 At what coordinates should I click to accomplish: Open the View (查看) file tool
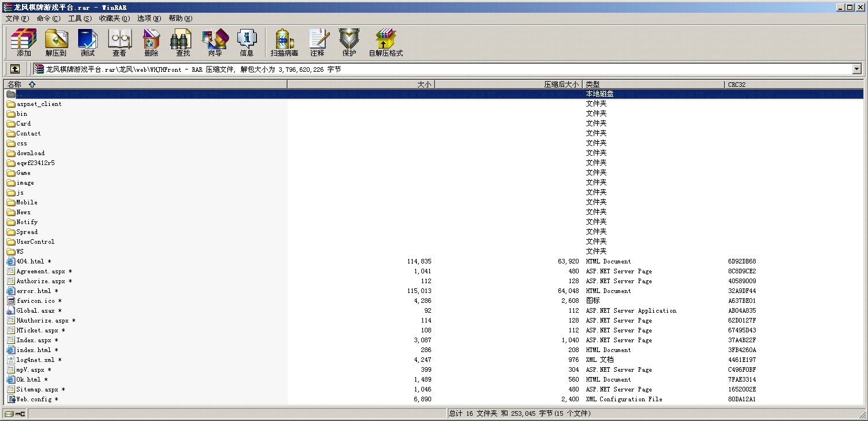(119, 42)
